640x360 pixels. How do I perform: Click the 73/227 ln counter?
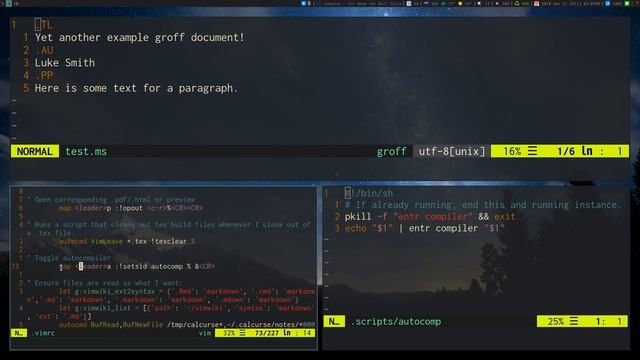pos(273,333)
